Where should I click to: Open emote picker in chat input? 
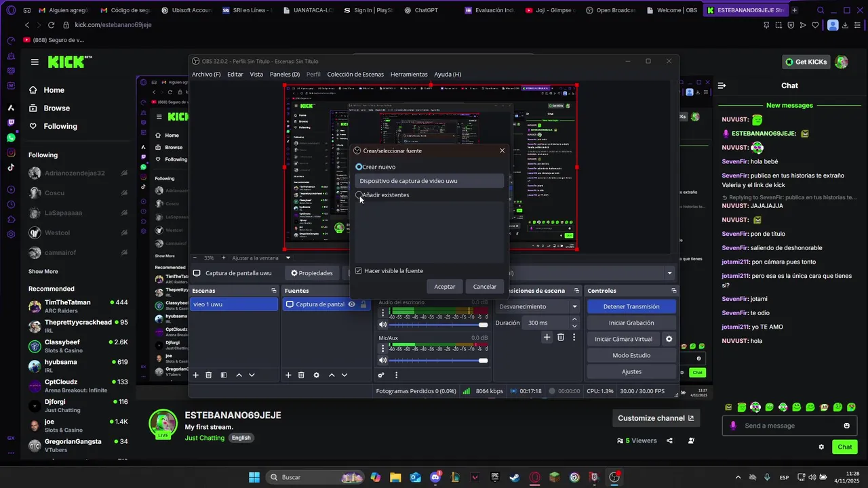[846, 426]
